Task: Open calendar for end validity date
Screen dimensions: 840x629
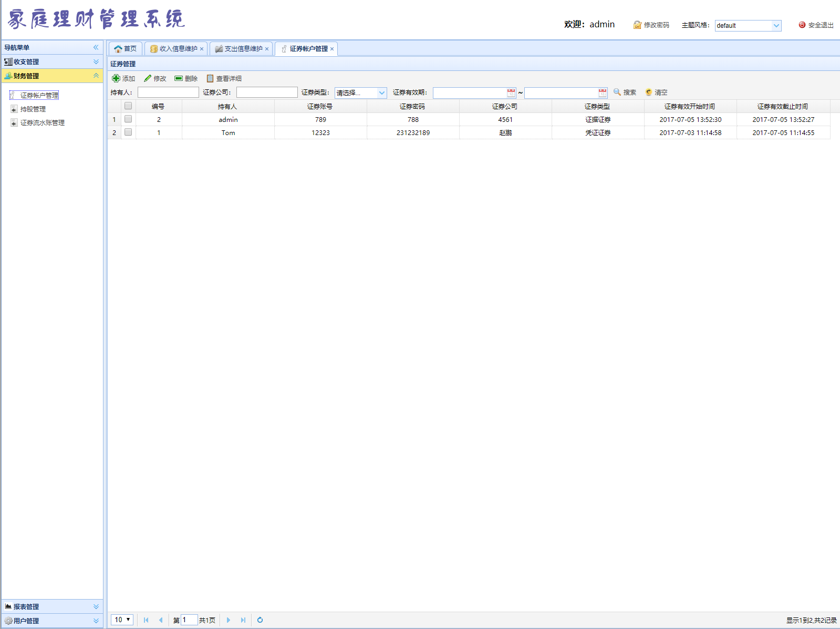Action: pyautogui.click(x=603, y=93)
